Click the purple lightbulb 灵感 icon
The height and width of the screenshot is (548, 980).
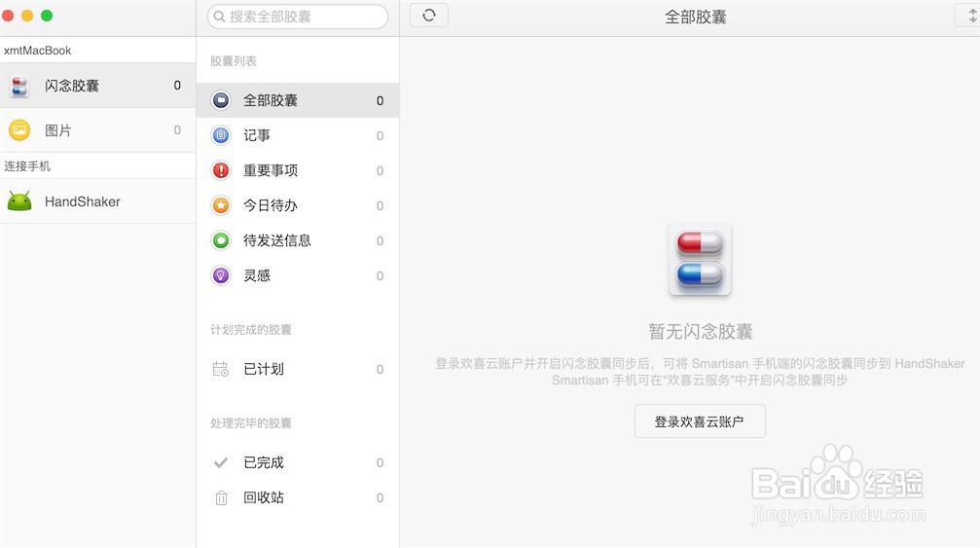pyautogui.click(x=221, y=274)
